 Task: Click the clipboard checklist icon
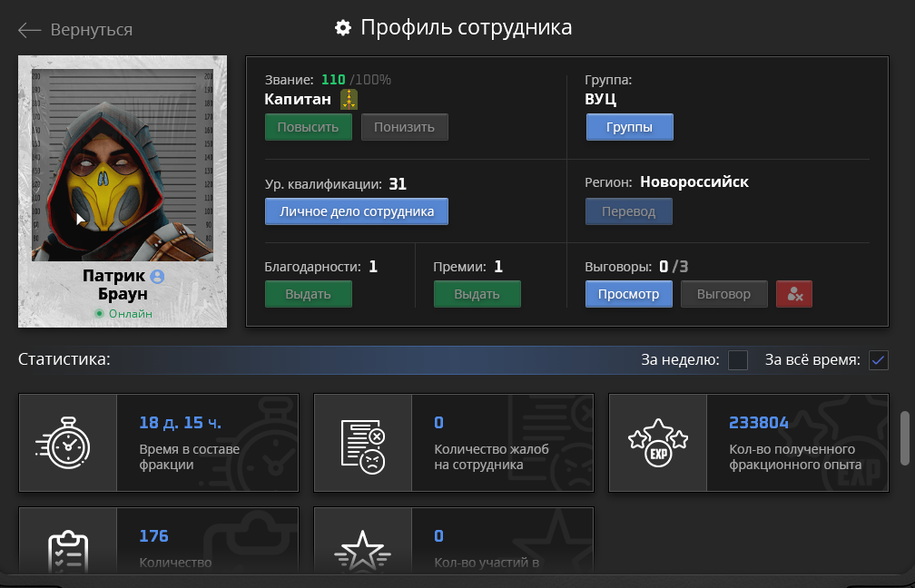[x=68, y=552]
